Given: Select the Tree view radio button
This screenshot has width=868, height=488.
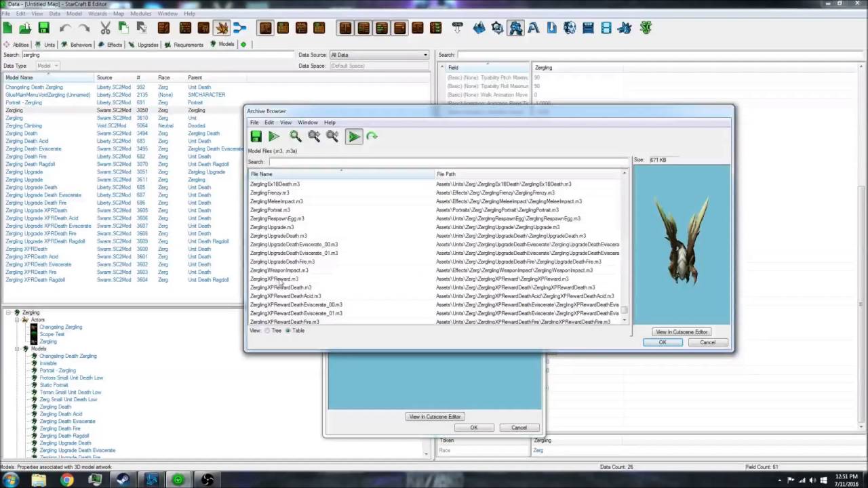Looking at the screenshot, I should tap(267, 331).
